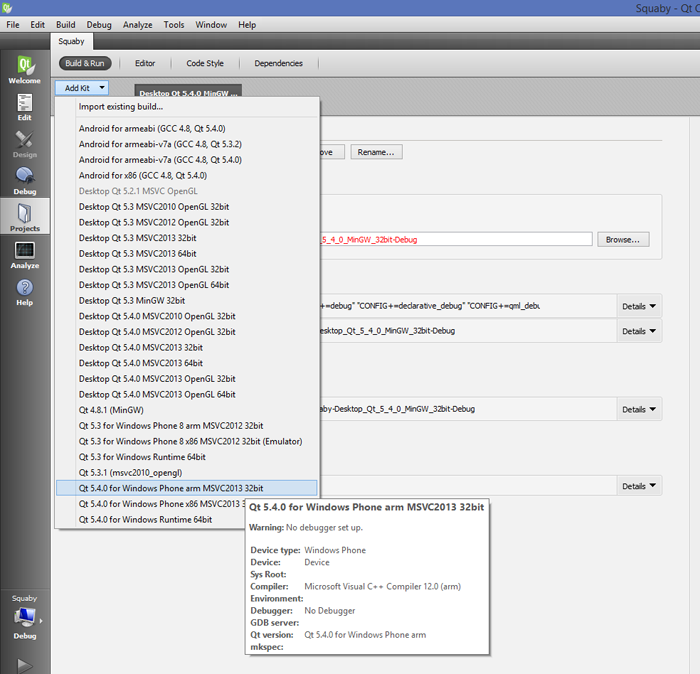Select Desktop Qt 5.3 MSVC2010 OpenGL 32bit
The image size is (700, 674).
pyautogui.click(x=188, y=207)
